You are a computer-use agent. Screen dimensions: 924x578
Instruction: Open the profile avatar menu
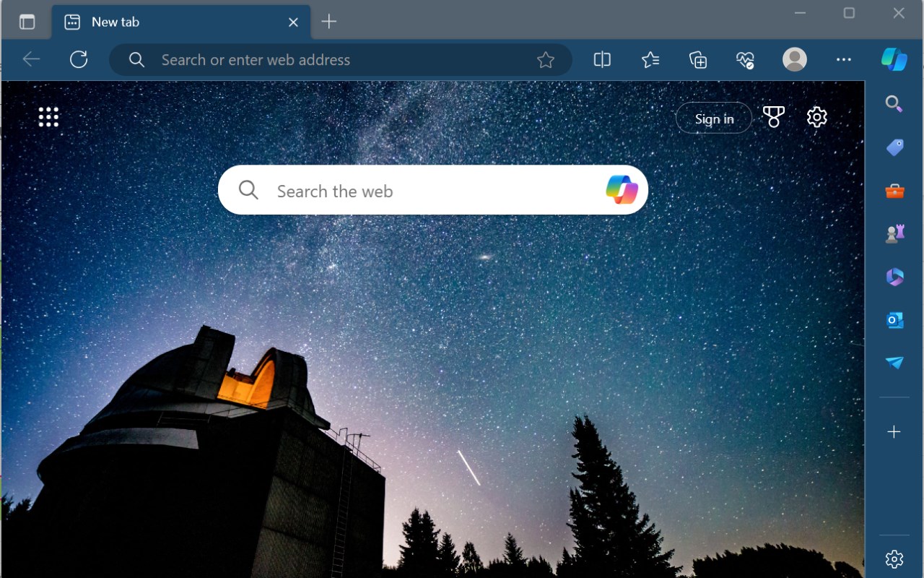(795, 59)
